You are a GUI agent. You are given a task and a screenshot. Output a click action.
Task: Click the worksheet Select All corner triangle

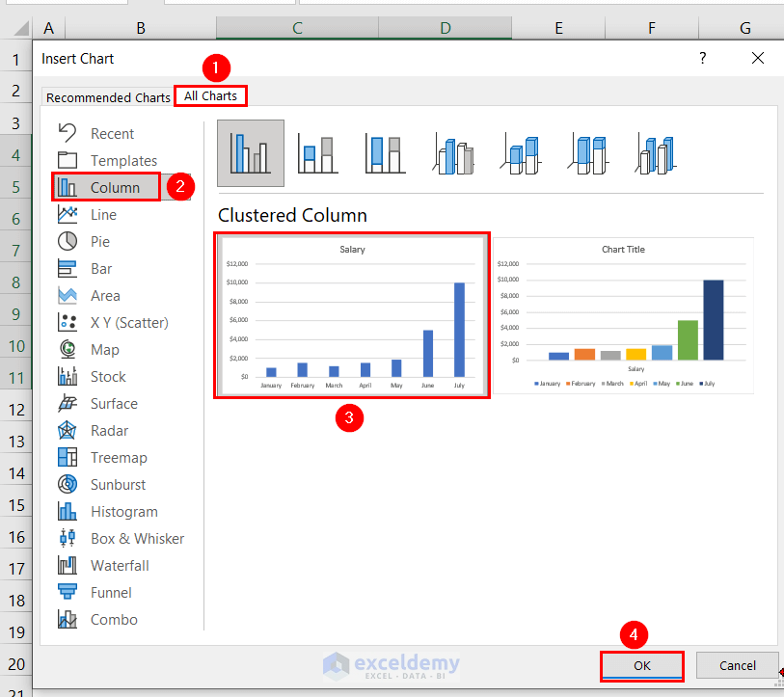[21, 28]
